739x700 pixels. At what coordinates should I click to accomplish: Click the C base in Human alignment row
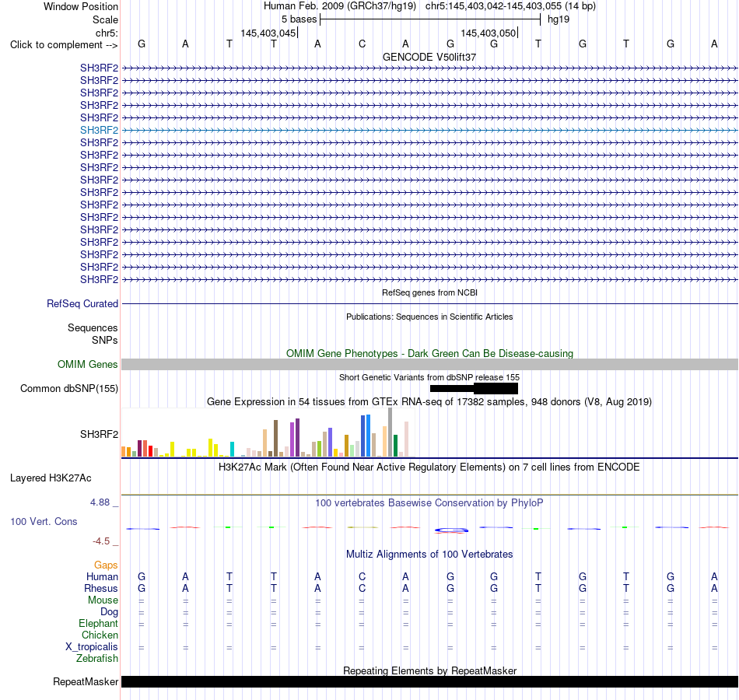tap(362, 576)
